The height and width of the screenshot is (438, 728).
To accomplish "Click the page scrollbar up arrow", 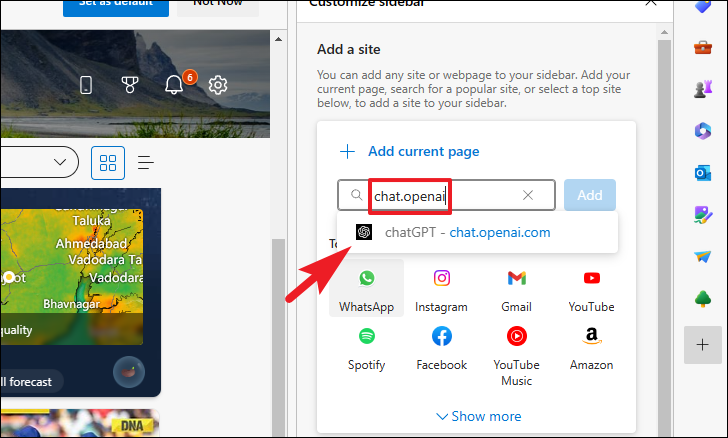I will 278,39.
